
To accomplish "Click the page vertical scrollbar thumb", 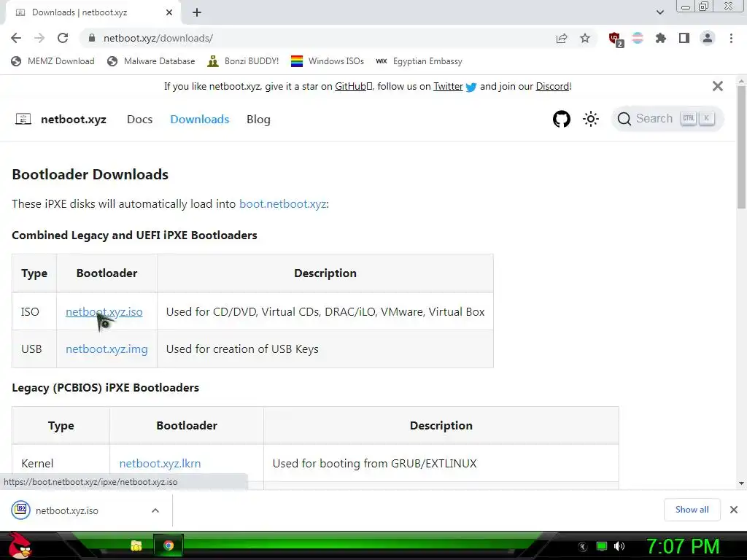I will (x=741, y=147).
